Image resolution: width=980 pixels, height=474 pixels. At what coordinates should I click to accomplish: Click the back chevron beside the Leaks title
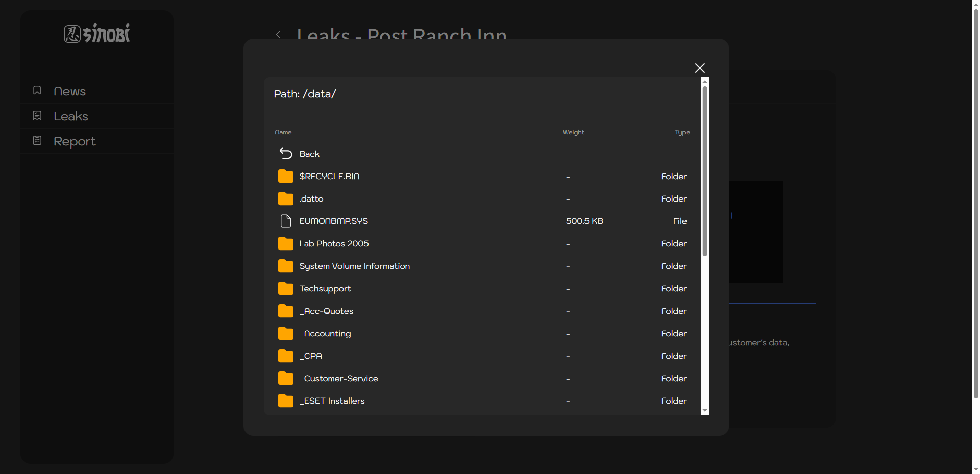pyautogui.click(x=278, y=35)
